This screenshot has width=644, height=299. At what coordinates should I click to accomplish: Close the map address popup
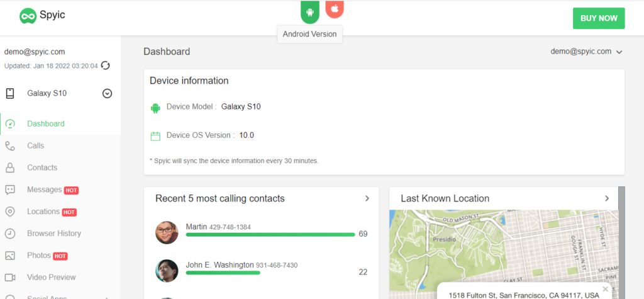(605, 289)
